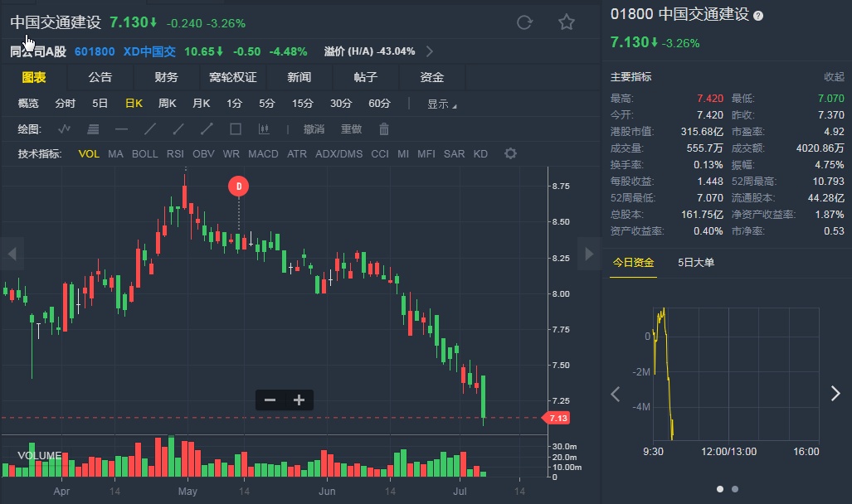Select the rectangle drawing tool
This screenshot has width=852, height=504.
236,128
